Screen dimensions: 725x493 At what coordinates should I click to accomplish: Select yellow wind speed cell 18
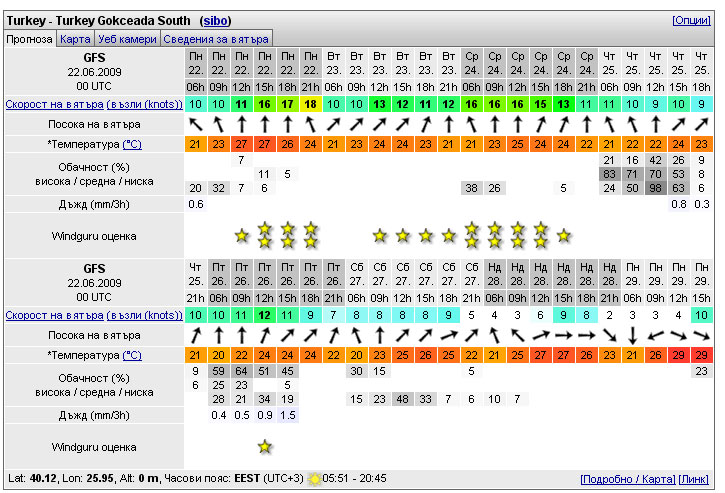310,104
